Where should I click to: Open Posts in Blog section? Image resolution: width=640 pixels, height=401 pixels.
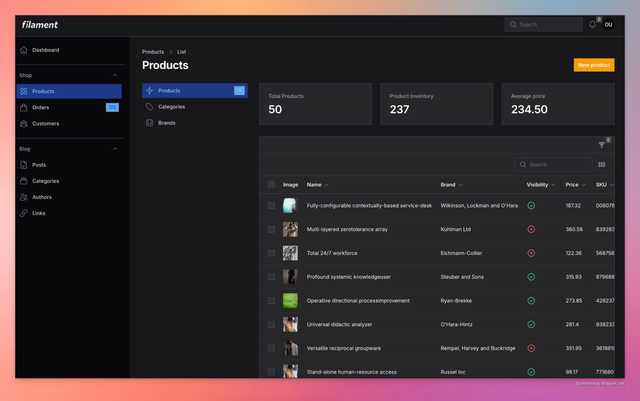point(69,165)
